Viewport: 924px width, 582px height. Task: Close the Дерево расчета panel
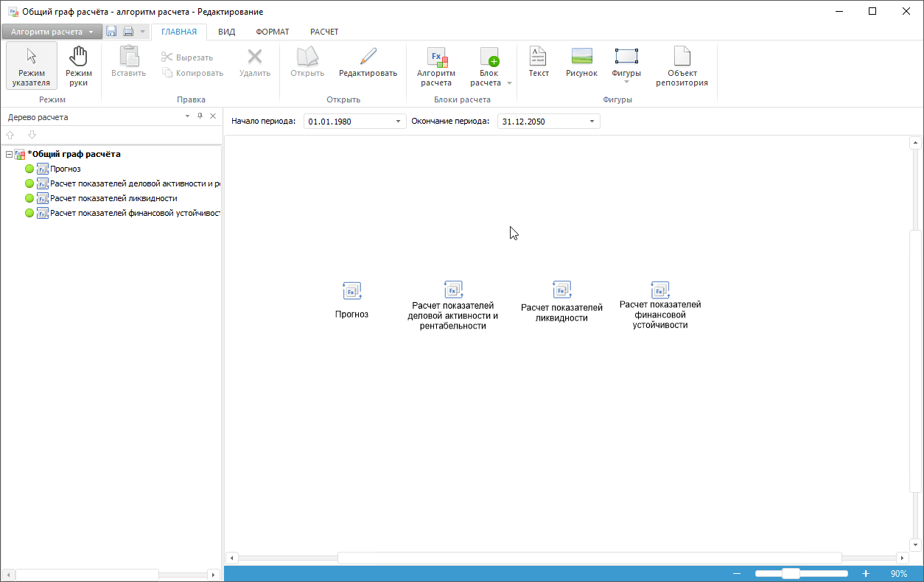(x=213, y=116)
